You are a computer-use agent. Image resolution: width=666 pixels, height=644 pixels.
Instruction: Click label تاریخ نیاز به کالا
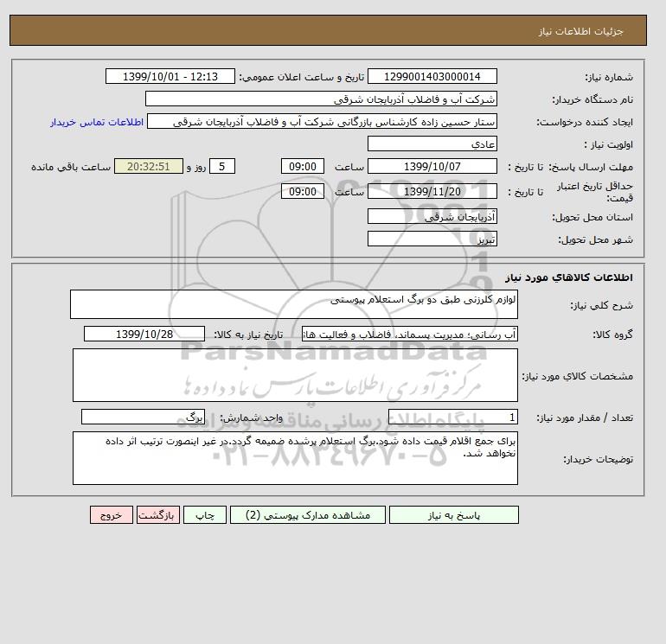point(248,335)
